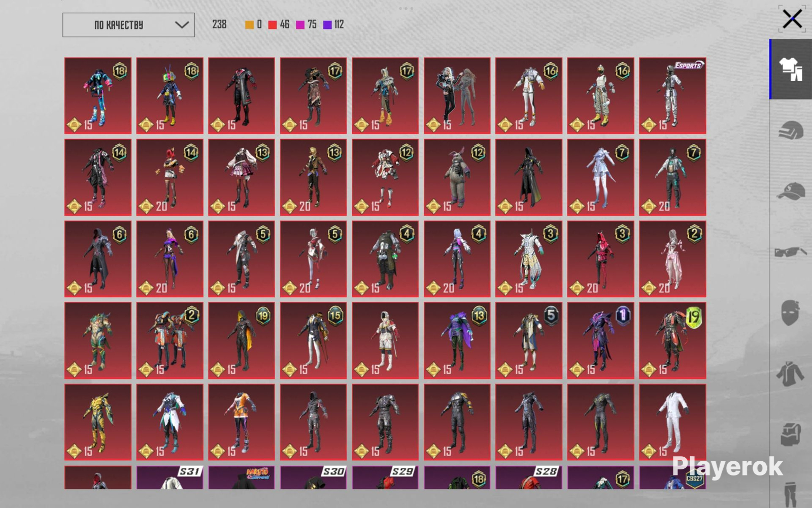Select the outfit with silver badge 5
Screen dimensions: 812x508
(529, 341)
